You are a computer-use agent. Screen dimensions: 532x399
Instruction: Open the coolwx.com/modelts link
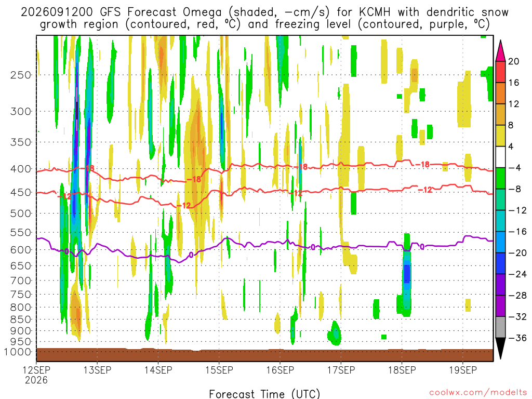coord(478,393)
